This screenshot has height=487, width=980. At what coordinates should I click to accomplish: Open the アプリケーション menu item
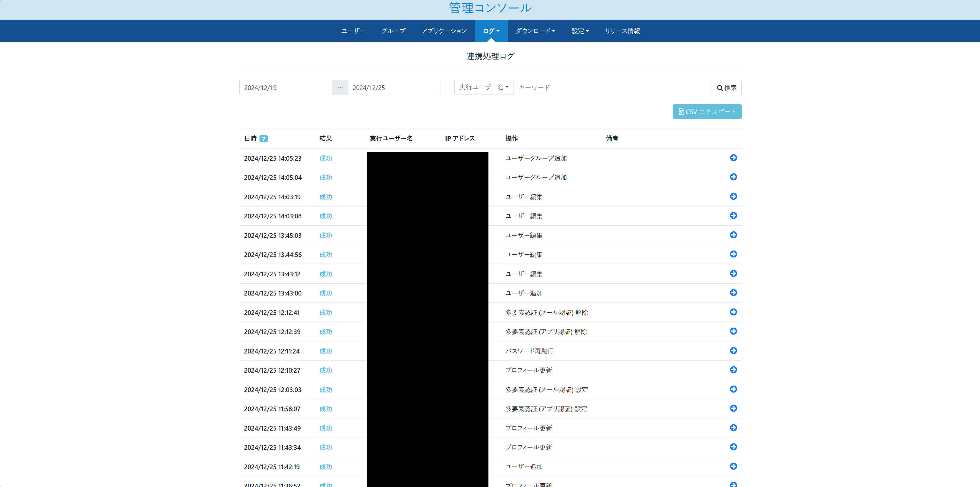pyautogui.click(x=444, y=31)
